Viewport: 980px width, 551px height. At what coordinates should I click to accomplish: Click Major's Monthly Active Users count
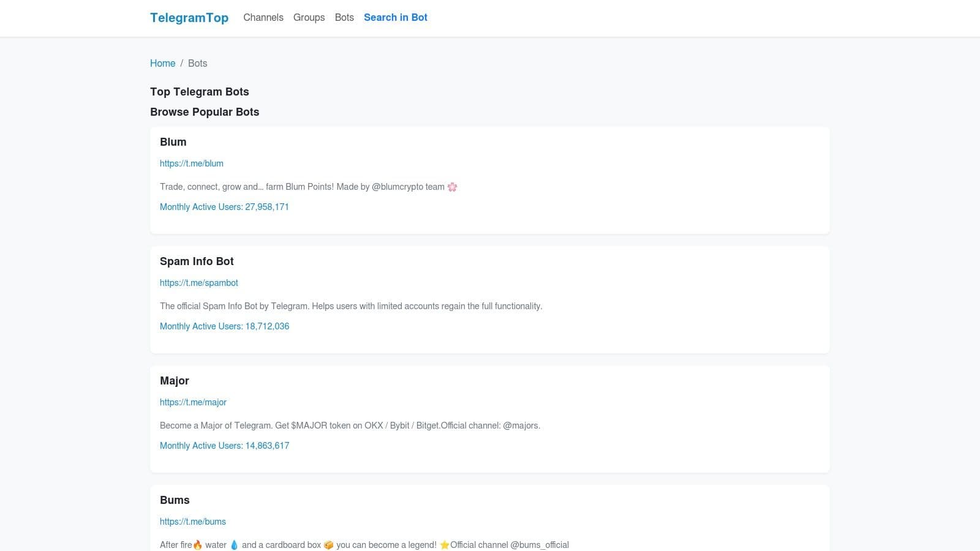224,446
